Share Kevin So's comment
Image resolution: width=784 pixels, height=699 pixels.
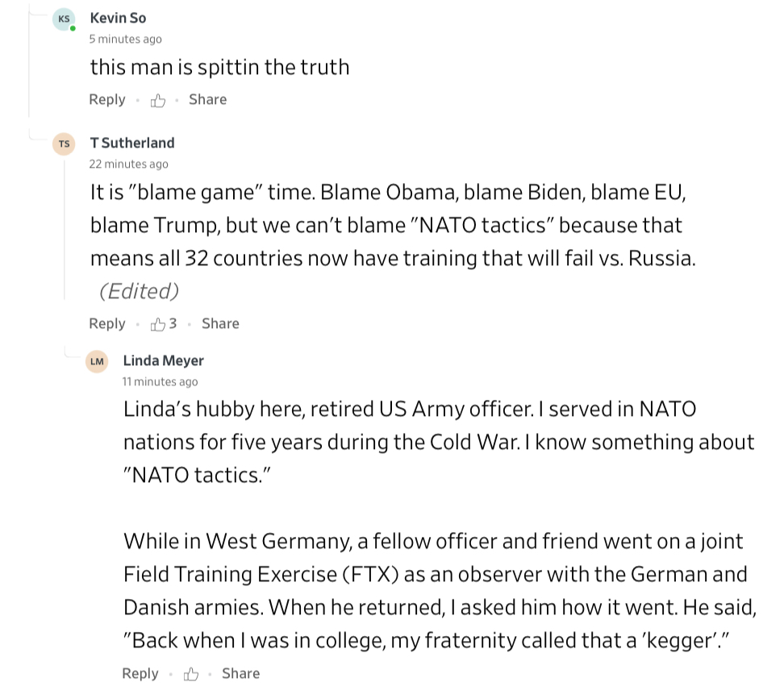point(207,99)
